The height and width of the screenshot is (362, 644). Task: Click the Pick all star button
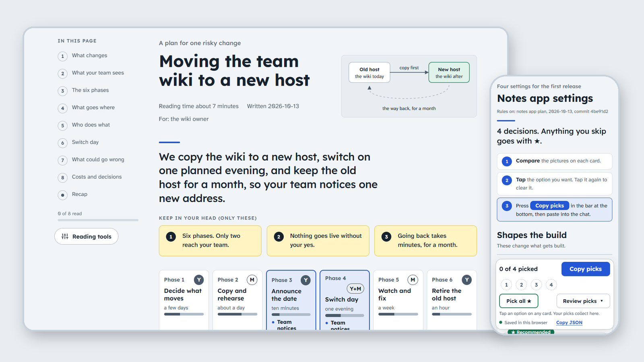tap(518, 301)
